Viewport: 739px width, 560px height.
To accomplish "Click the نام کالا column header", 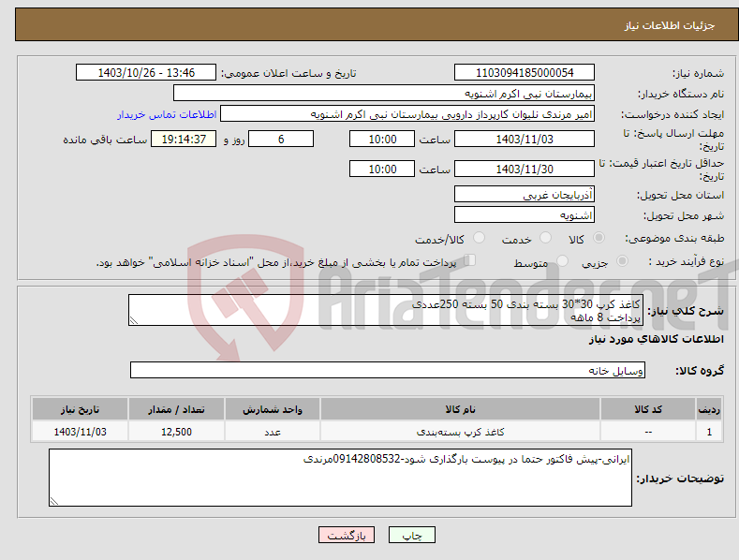I will click(x=460, y=409).
